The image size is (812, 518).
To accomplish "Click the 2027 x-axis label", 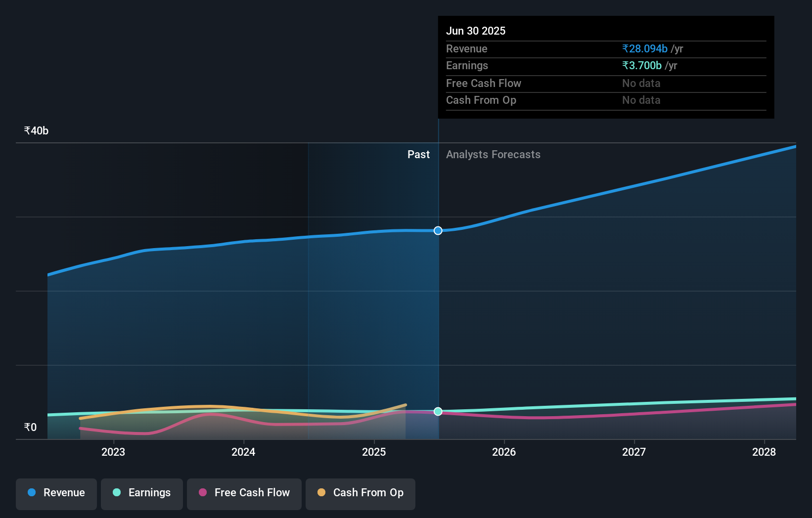I will point(634,452).
